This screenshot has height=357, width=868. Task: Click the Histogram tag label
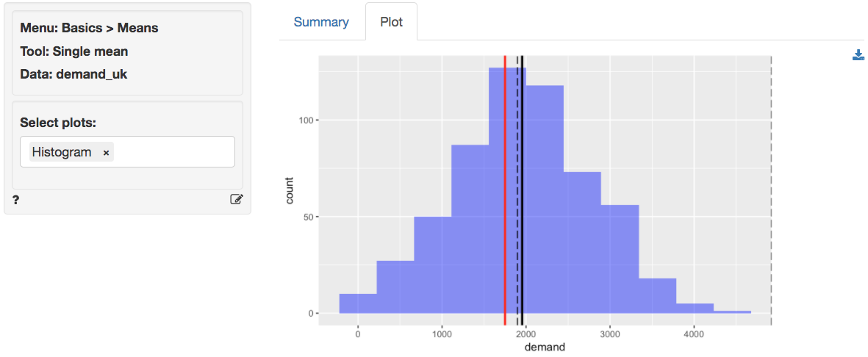click(62, 152)
